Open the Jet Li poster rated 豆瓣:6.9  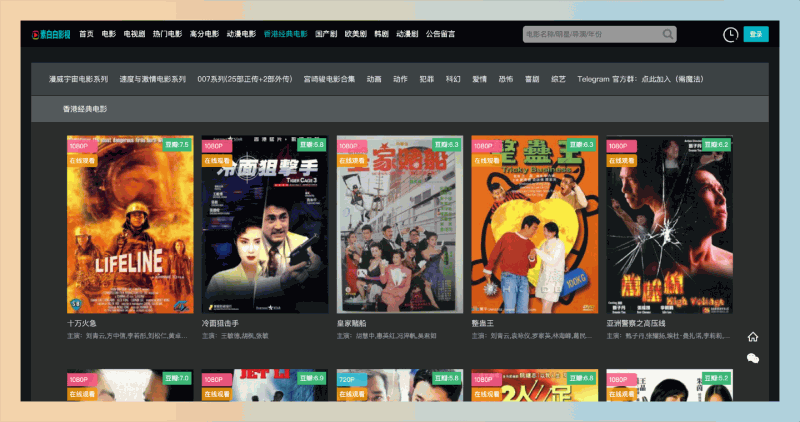tap(265, 385)
